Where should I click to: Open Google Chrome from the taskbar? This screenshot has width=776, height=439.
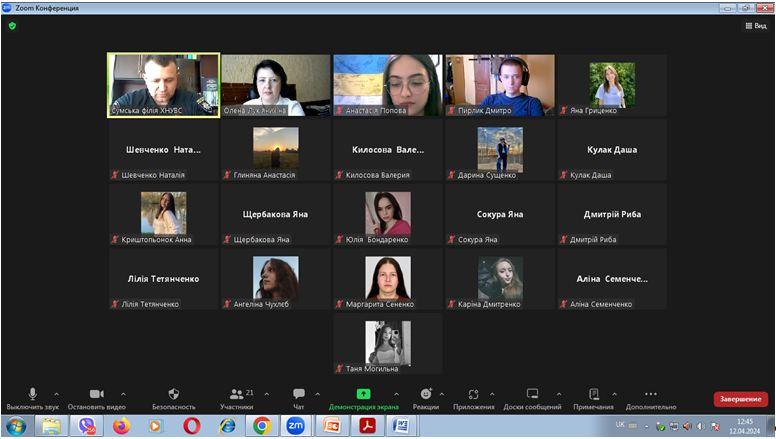tap(261, 426)
